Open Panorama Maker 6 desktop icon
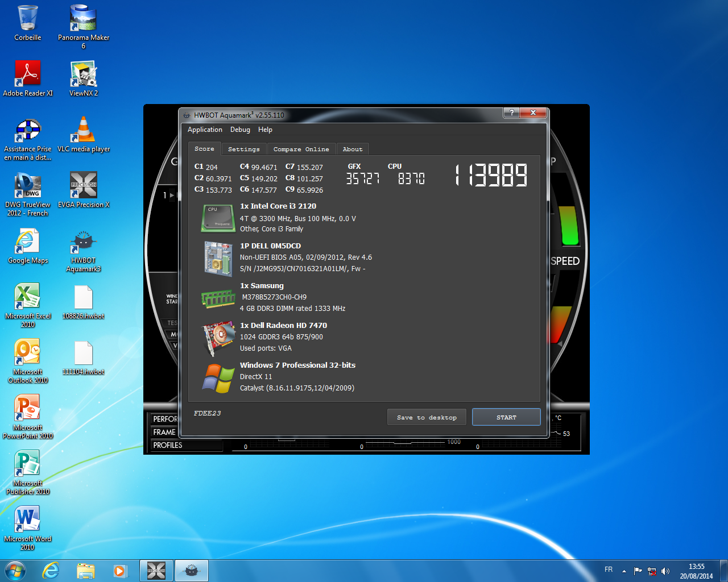 84,26
